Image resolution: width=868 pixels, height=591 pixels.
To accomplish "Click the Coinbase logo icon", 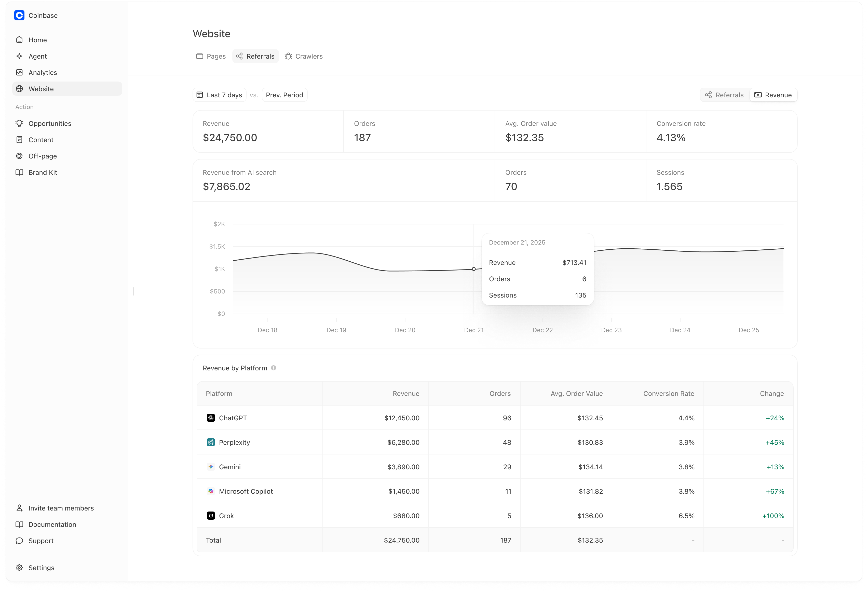I will click(19, 15).
